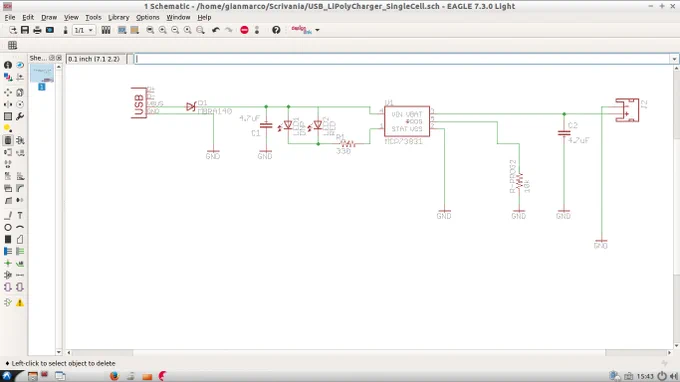Image resolution: width=680 pixels, height=382 pixels.
Task: Click the Run ULP icon
Action: [134, 30]
